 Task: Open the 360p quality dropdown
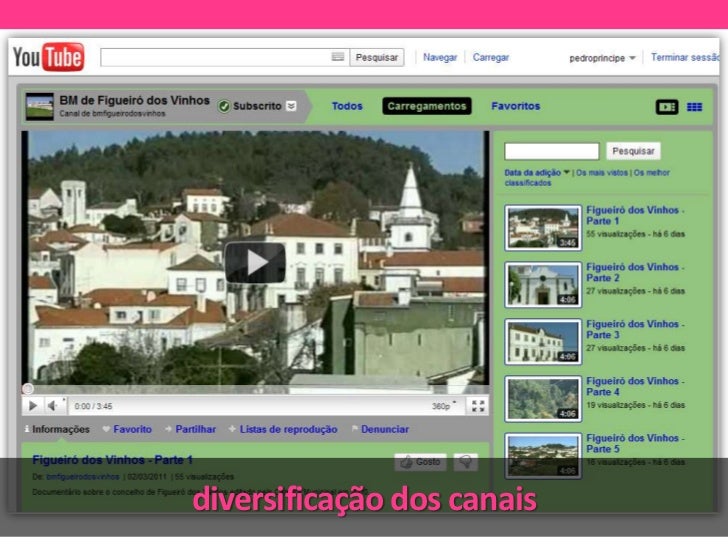coord(444,406)
